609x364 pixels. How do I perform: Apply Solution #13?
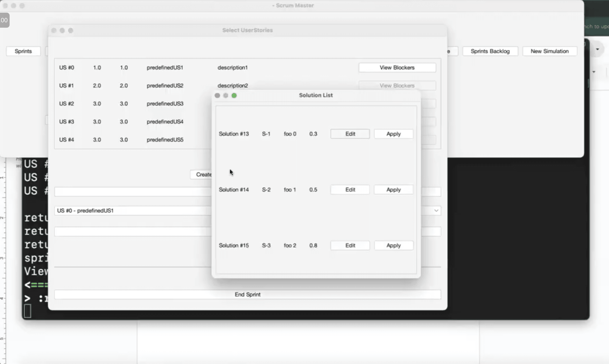393,134
